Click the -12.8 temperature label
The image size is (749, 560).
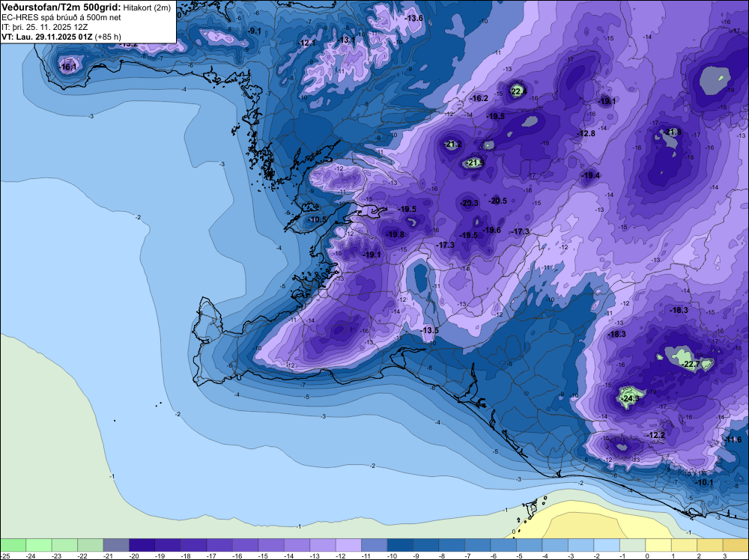(586, 134)
